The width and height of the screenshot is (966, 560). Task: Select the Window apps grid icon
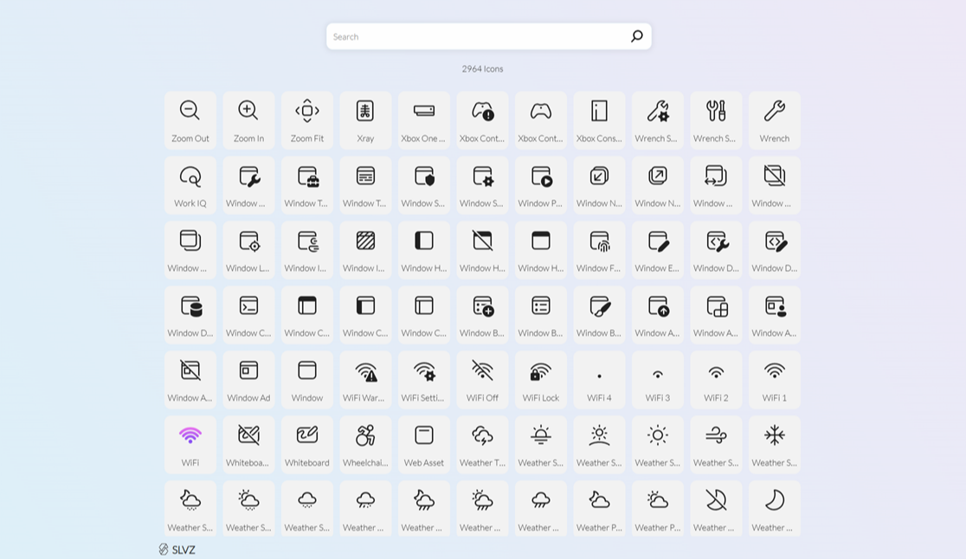click(x=716, y=315)
